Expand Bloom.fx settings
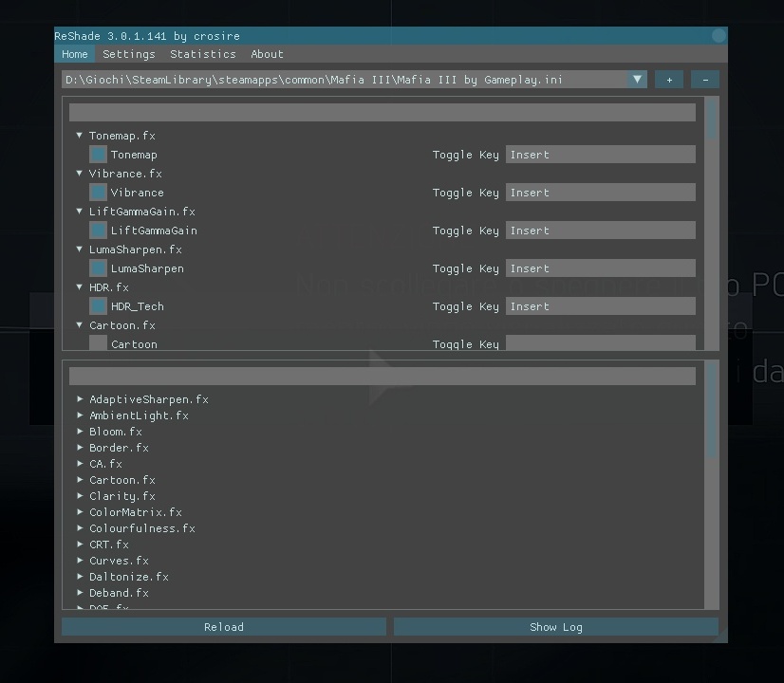This screenshot has width=784, height=683. [80, 432]
